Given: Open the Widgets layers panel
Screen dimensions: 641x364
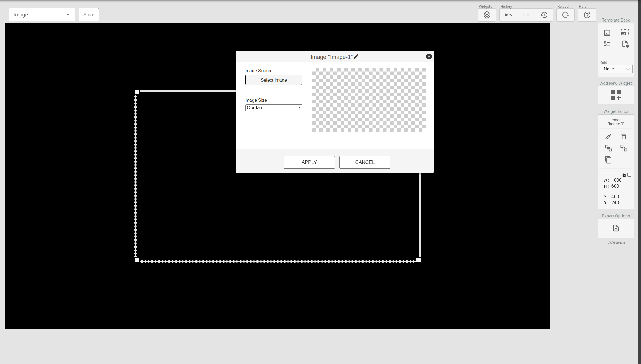Looking at the screenshot, I should click(x=487, y=15).
